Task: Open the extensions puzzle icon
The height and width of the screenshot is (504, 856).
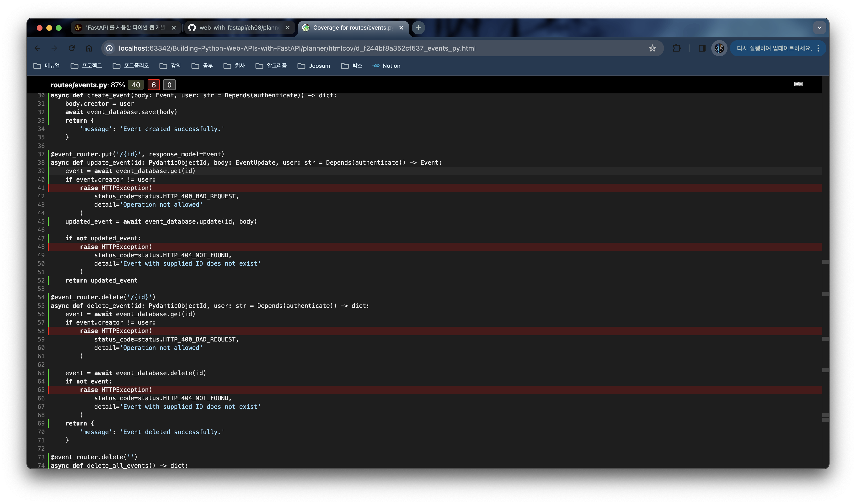Action: click(x=676, y=48)
